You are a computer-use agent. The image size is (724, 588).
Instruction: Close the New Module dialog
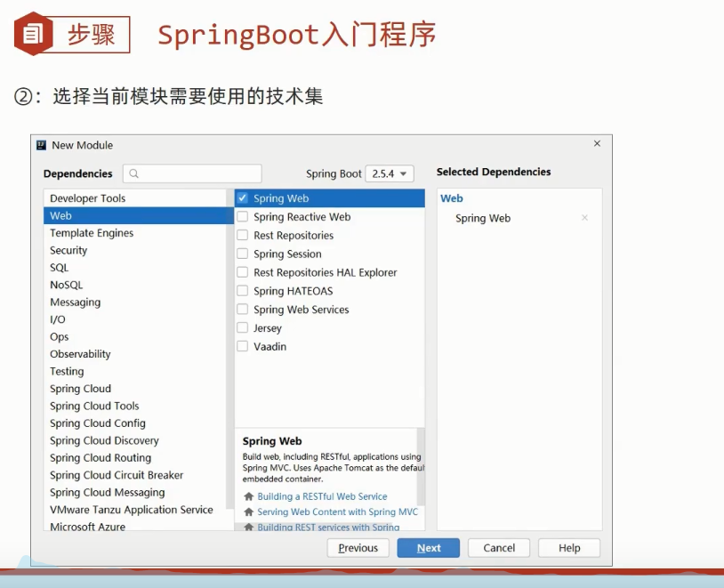597,143
